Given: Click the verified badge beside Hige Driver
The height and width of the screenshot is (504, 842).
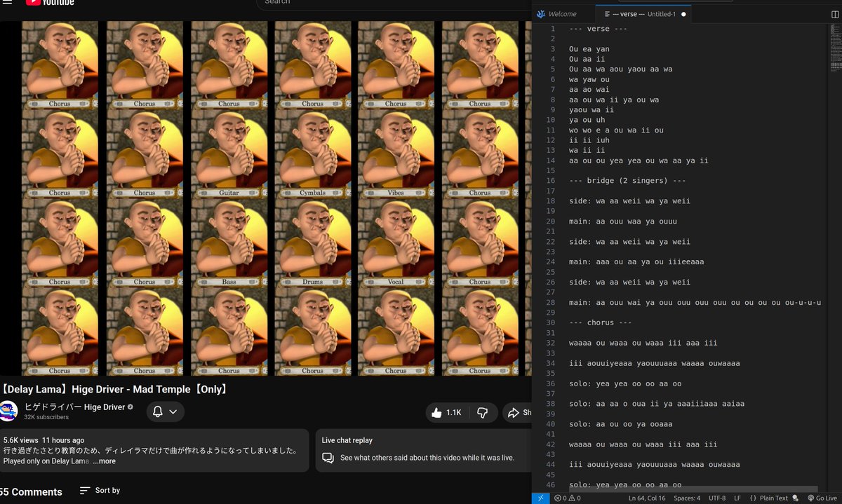Looking at the screenshot, I should pyautogui.click(x=130, y=407).
